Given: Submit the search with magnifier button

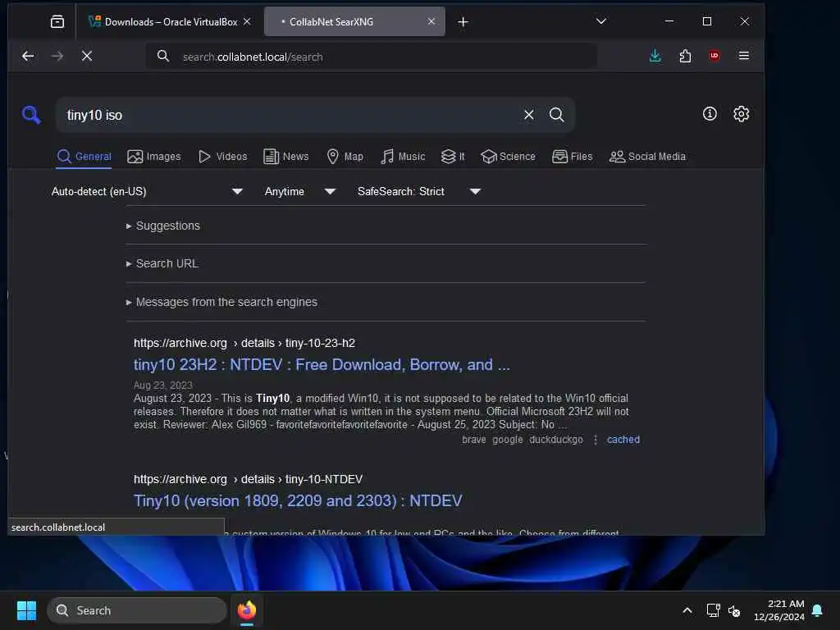Looking at the screenshot, I should click(x=557, y=115).
